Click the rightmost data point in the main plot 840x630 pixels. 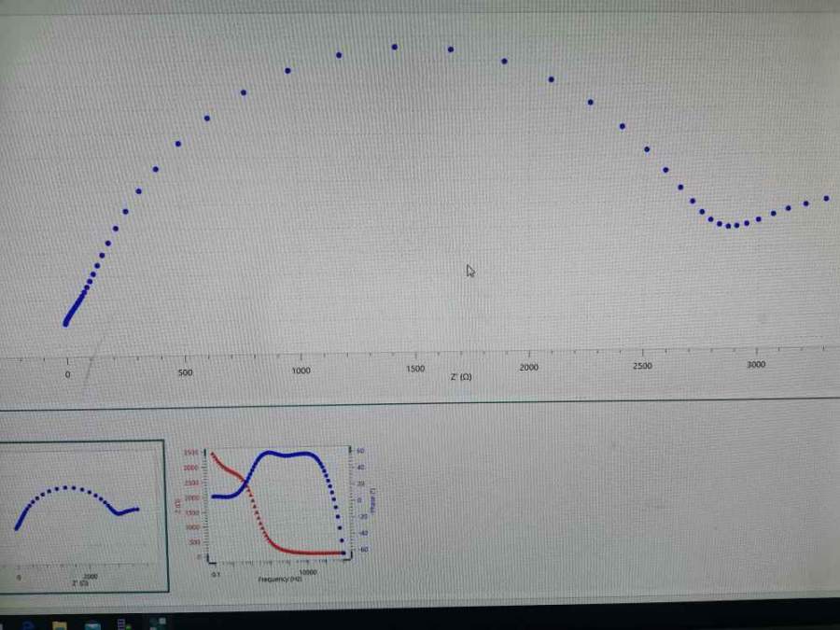[x=826, y=198]
